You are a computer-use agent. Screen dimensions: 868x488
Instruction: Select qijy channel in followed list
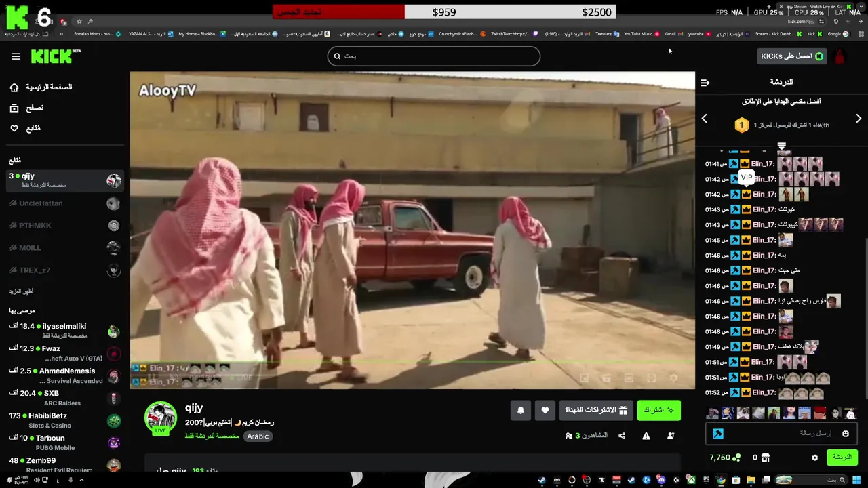65,180
